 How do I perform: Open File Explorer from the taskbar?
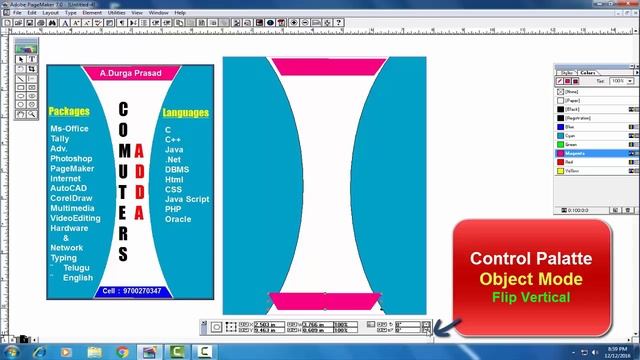95,351
